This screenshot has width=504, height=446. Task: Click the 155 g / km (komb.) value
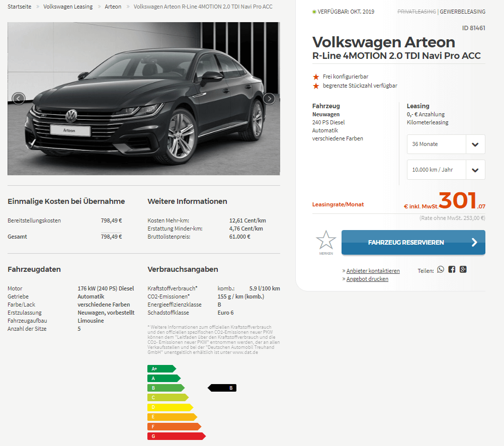click(x=241, y=296)
